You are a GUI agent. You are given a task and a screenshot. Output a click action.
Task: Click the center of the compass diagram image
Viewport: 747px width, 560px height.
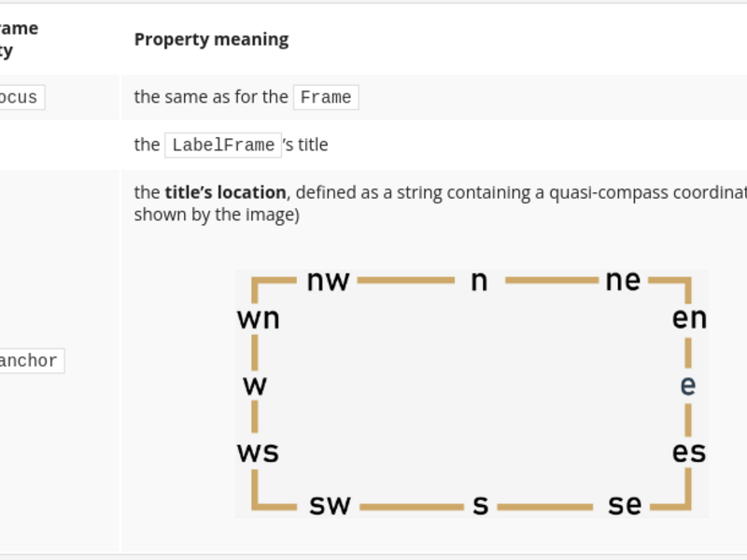472,393
